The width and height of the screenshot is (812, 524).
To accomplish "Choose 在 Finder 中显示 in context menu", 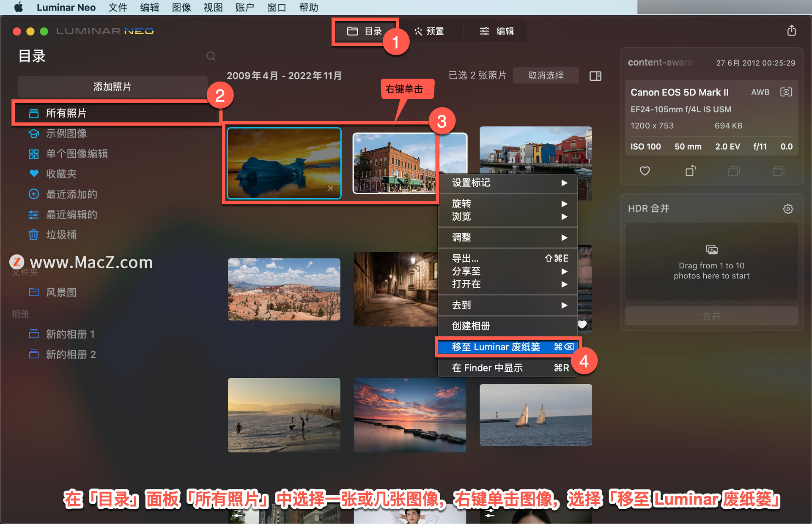I will [508, 368].
